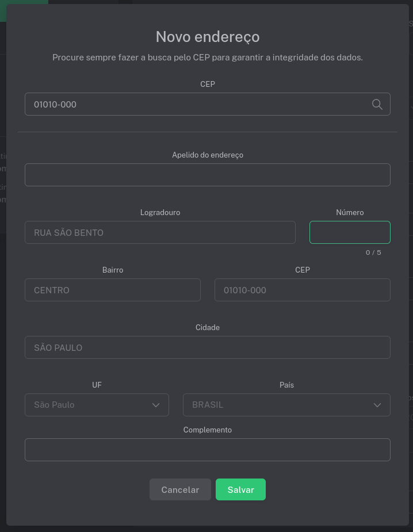Click the magnifier search icon in CEP field
The height and width of the screenshot is (532, 413).
pyautogui.click(x=377, y=104)
